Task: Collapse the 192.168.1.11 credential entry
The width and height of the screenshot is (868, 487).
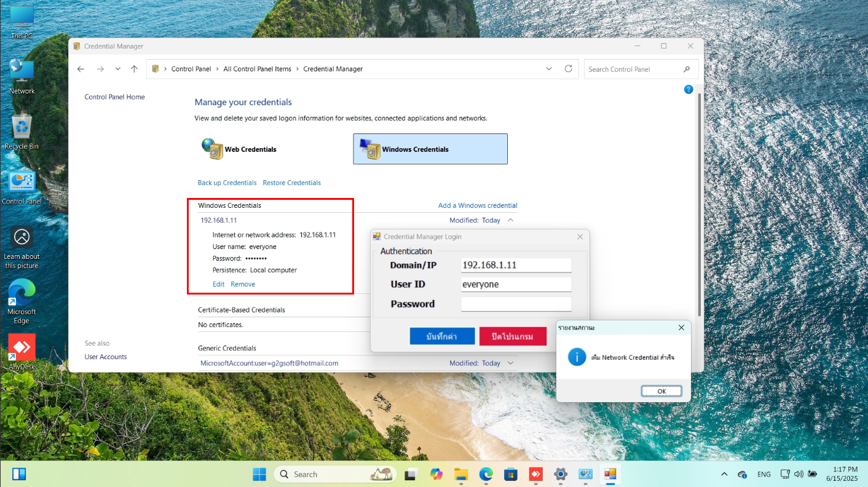Action: coord(510,220)
